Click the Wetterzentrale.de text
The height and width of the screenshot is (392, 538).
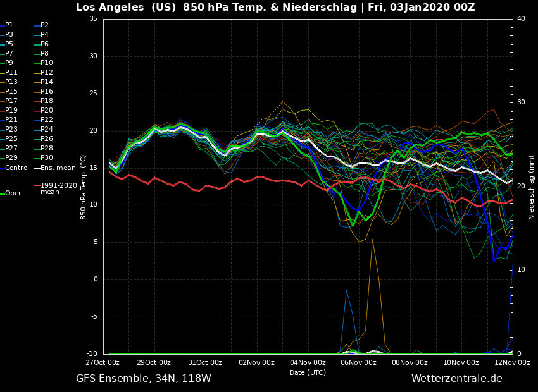coord(456,379)
